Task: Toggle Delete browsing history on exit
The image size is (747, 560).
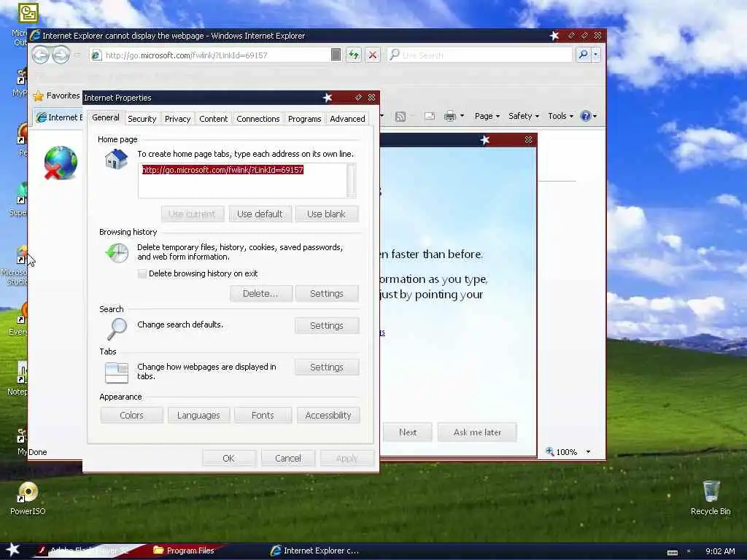Action: [142, 274]
